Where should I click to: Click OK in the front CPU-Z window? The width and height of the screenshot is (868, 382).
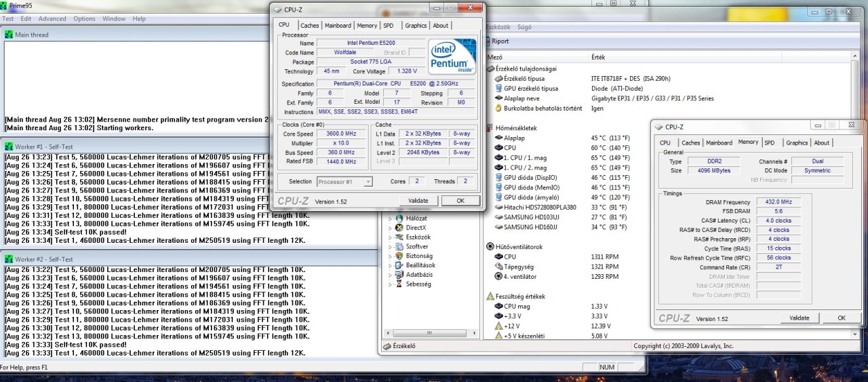point(460,201)
